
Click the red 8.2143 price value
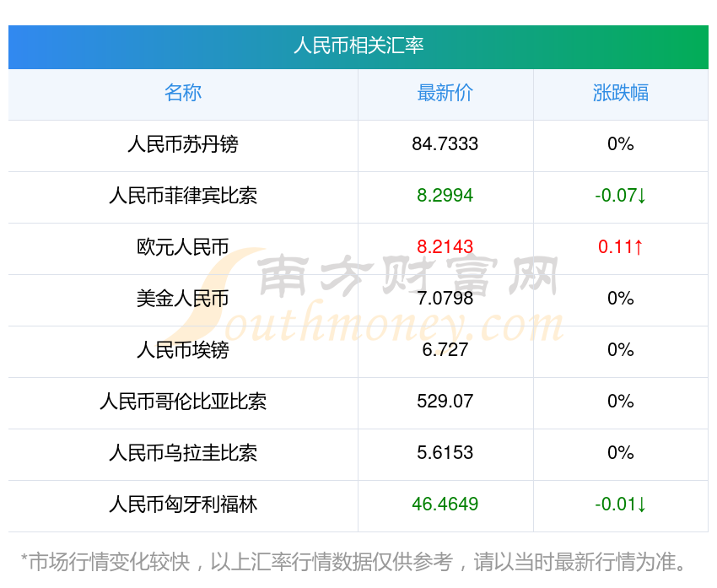pyautogui.click(x=445, y=247)
